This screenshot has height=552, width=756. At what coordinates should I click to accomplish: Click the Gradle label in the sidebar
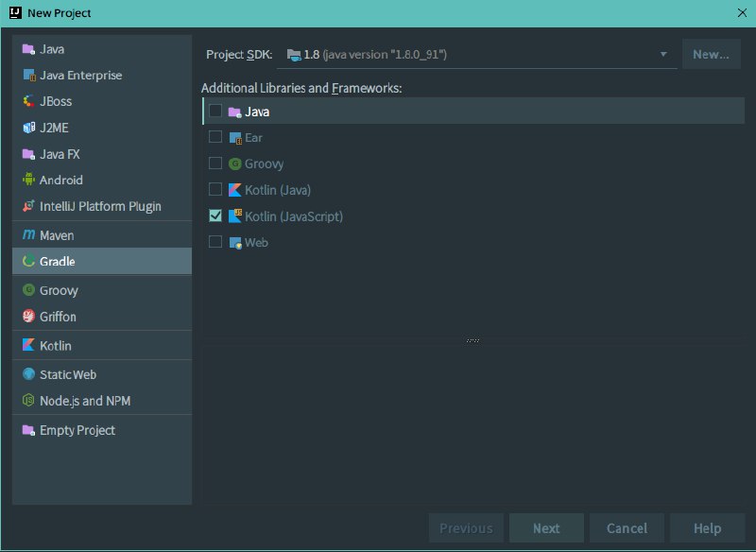click(58, 261)
